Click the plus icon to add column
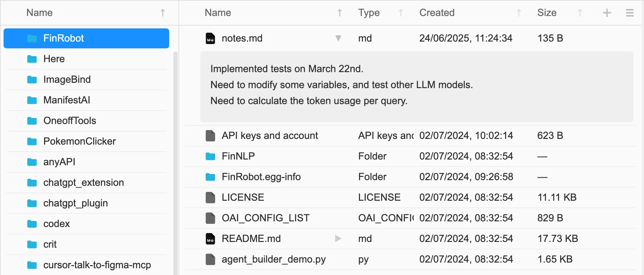The width and height of the screenshot is (644, 275). click(607, 13)
